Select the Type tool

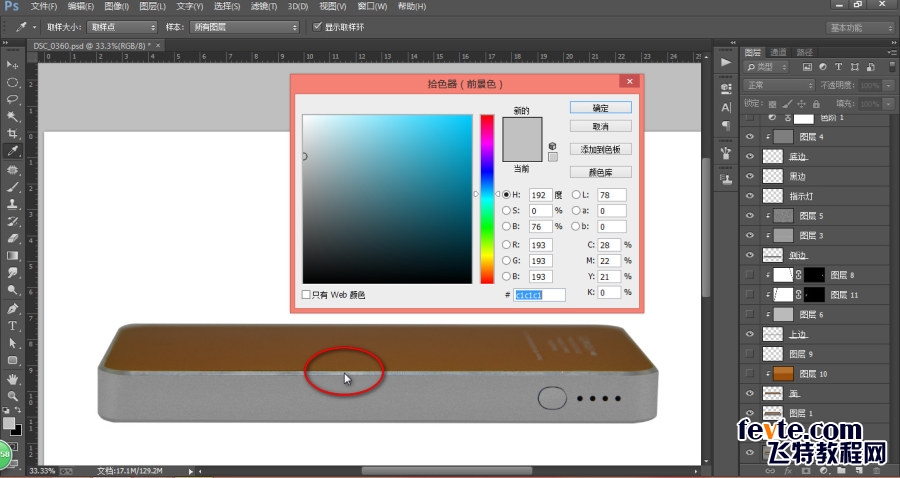click(12, 325)
